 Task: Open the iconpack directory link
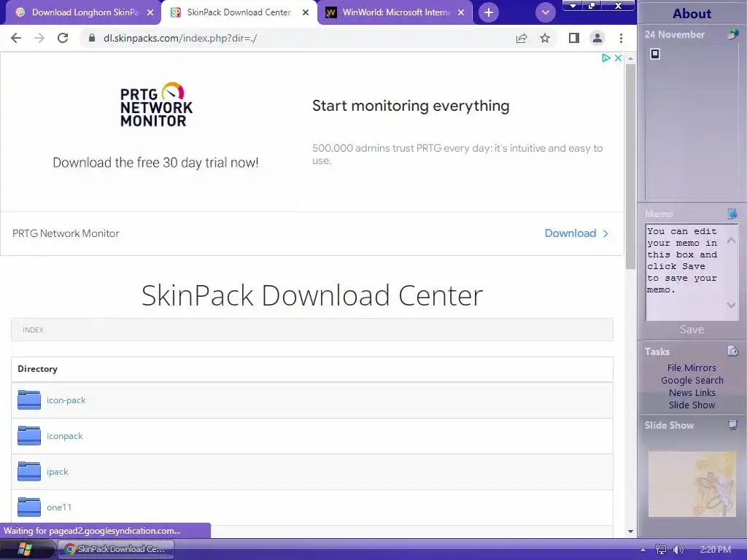coord(65,436)
